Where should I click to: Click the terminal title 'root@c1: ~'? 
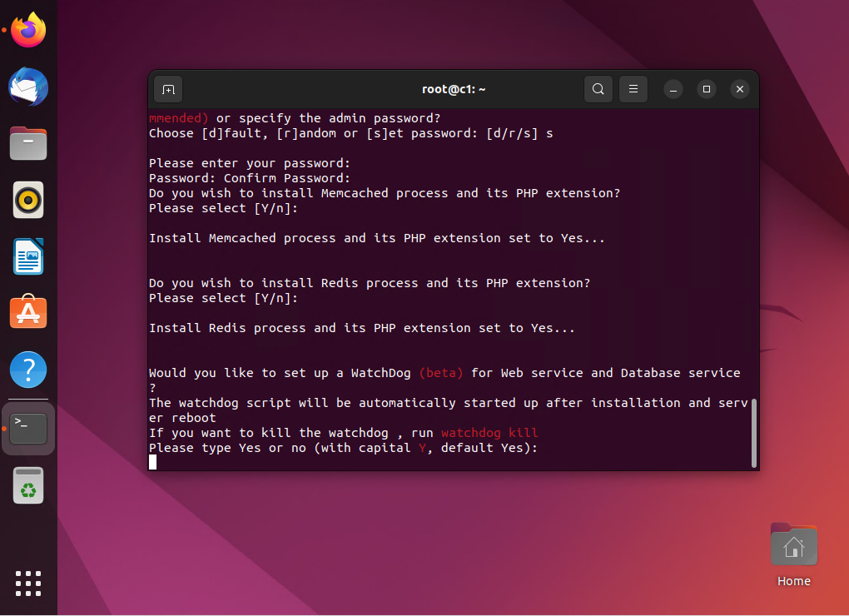pos(454,89)
